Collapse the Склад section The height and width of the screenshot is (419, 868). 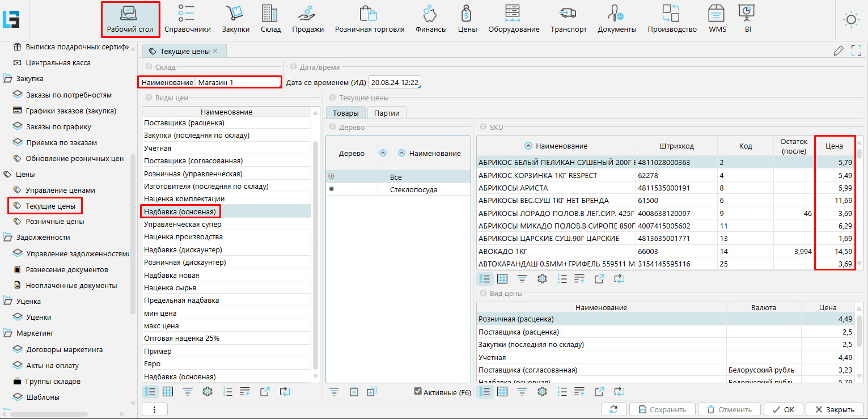(149, 67)
